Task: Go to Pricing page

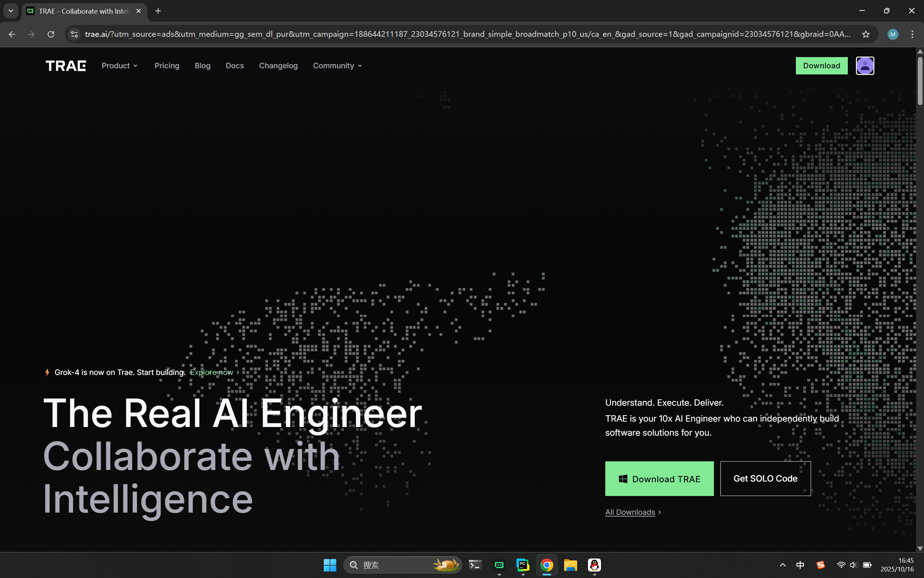Action: pos(167,66)
